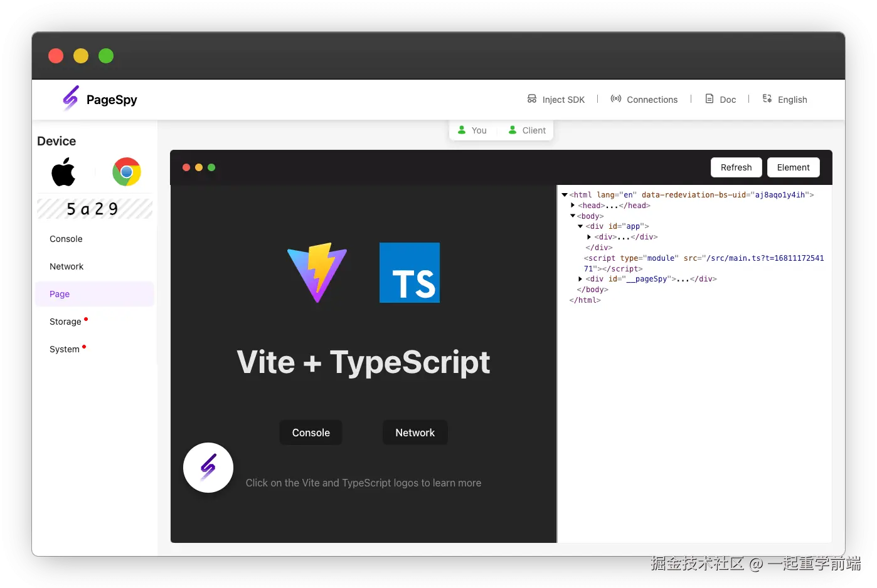Click the Inject SDK icon
The width and height of the screenshot is (877, 588).
click(x=532, y=99)
